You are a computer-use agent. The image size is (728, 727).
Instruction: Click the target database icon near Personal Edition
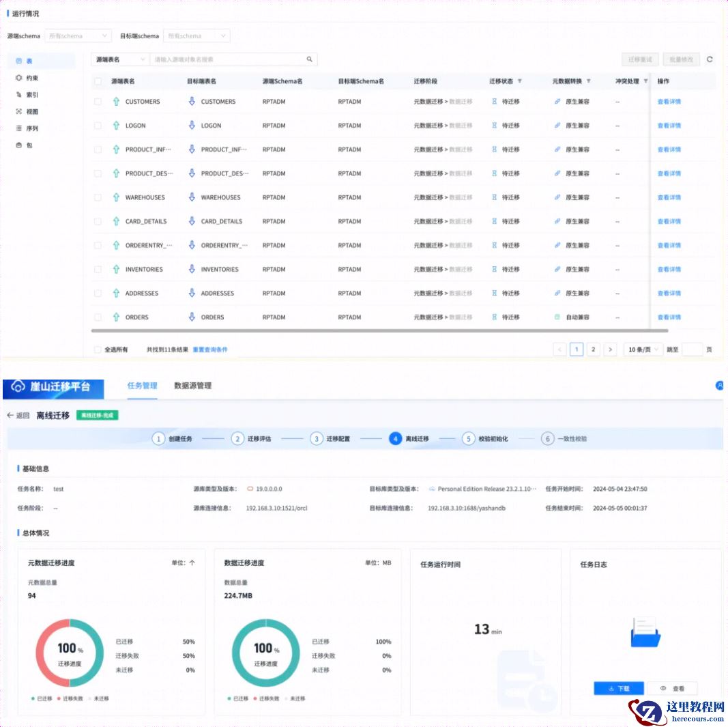(432, 489)
